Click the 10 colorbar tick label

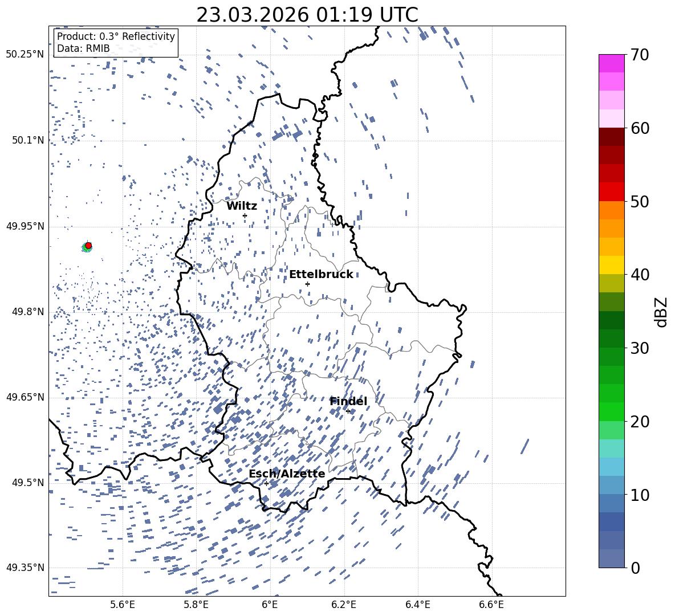pos(640,495)
